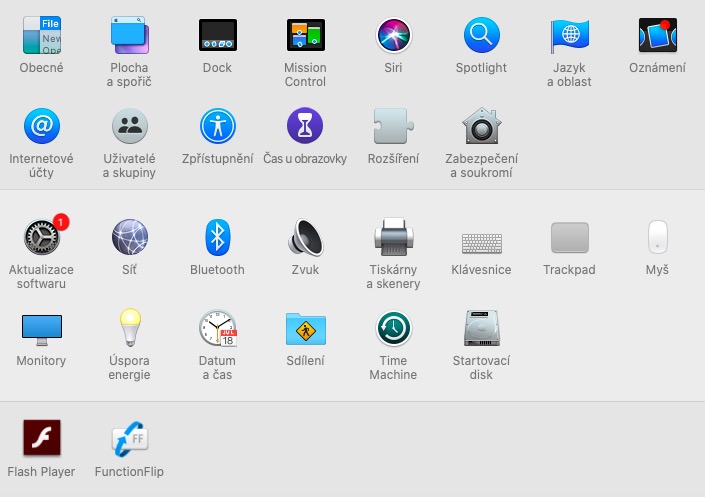Open Bluetooth preferences
The image size is (705, 497).
[218, 237]
